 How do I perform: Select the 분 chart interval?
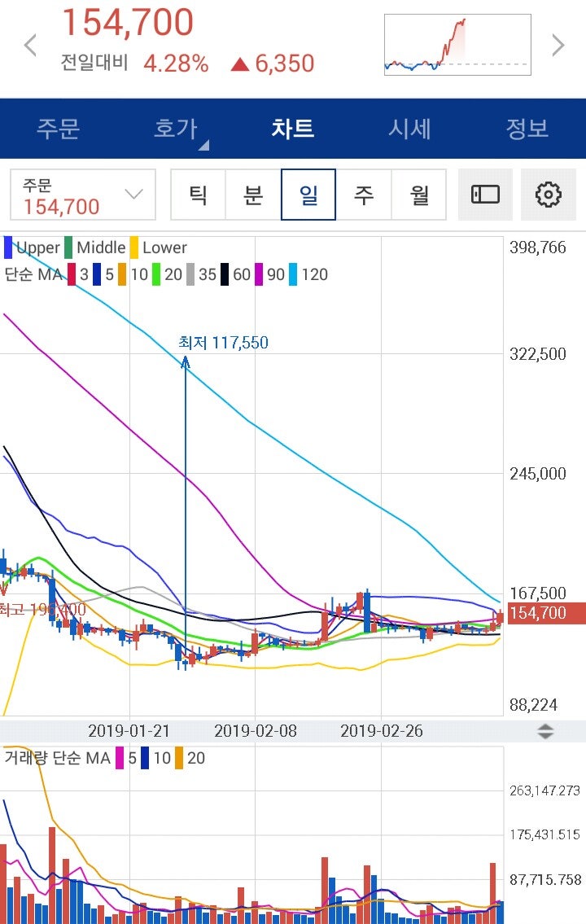click(x=253, y=195)
